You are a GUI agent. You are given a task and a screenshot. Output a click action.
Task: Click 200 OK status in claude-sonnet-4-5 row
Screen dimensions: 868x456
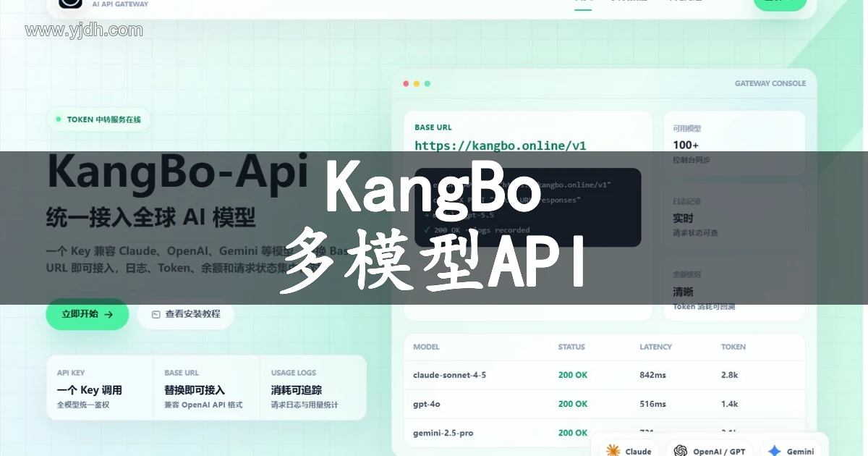coord(572,375)
